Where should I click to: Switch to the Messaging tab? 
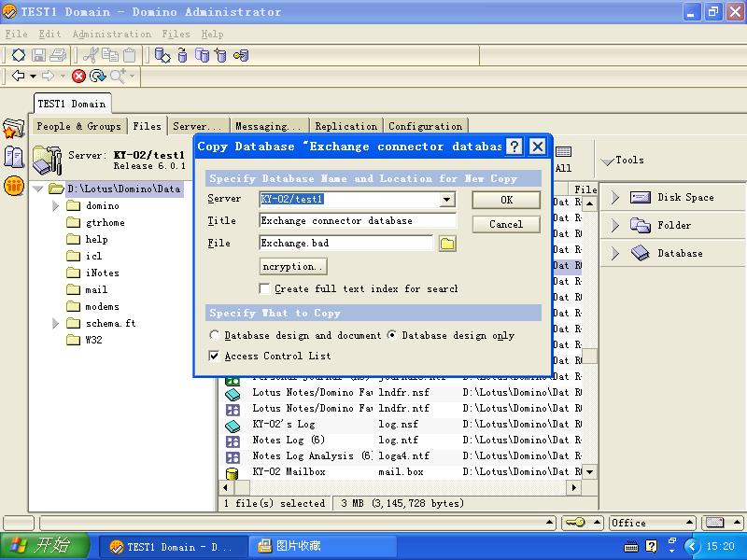[268, 126]
